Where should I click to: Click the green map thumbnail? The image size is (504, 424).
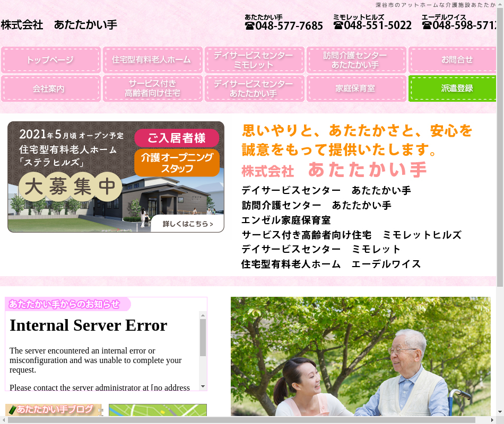[158, 410]
